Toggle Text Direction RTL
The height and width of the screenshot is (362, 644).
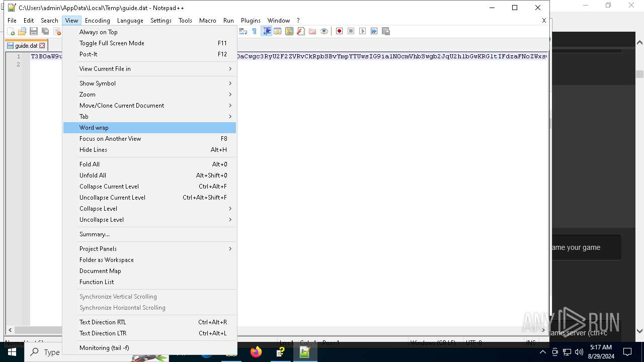tap(149, 322)
